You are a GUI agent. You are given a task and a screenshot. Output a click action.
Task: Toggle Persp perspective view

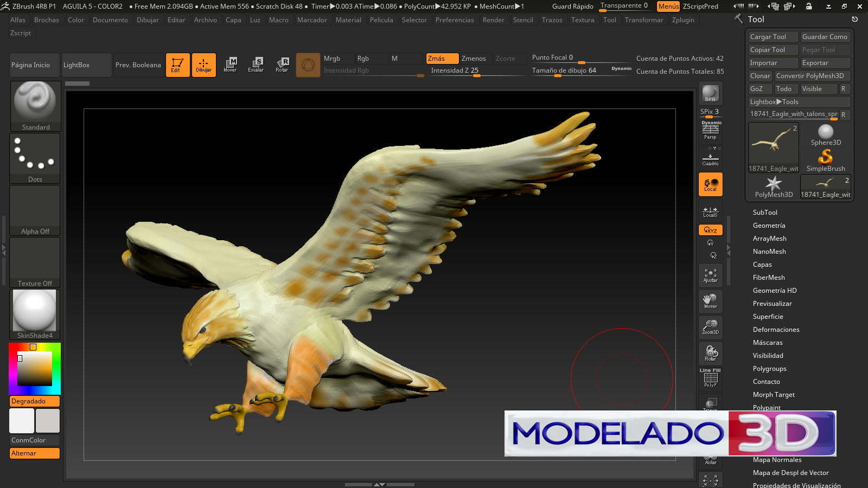711,131
